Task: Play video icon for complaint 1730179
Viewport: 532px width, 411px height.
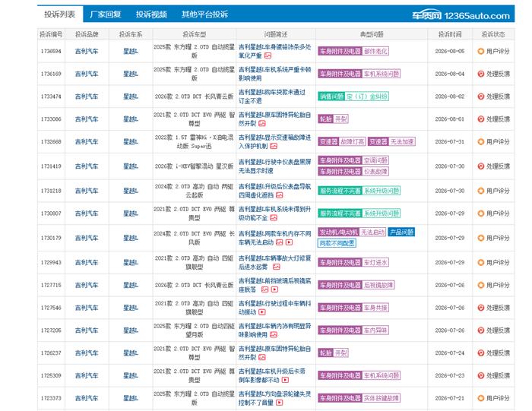Action: click(x=289, y=242)
